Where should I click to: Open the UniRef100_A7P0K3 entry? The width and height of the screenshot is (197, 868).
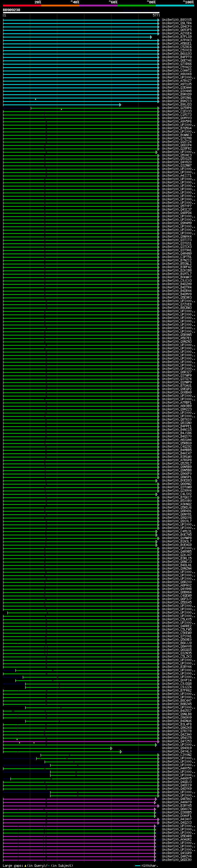coord(177,40)
